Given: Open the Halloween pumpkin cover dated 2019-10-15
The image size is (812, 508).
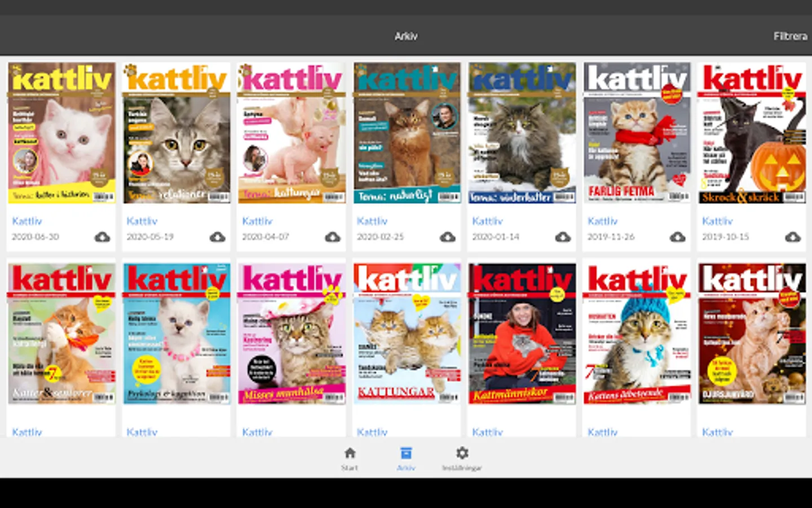Looking at the screenshot, I should (x=752, y=133).
